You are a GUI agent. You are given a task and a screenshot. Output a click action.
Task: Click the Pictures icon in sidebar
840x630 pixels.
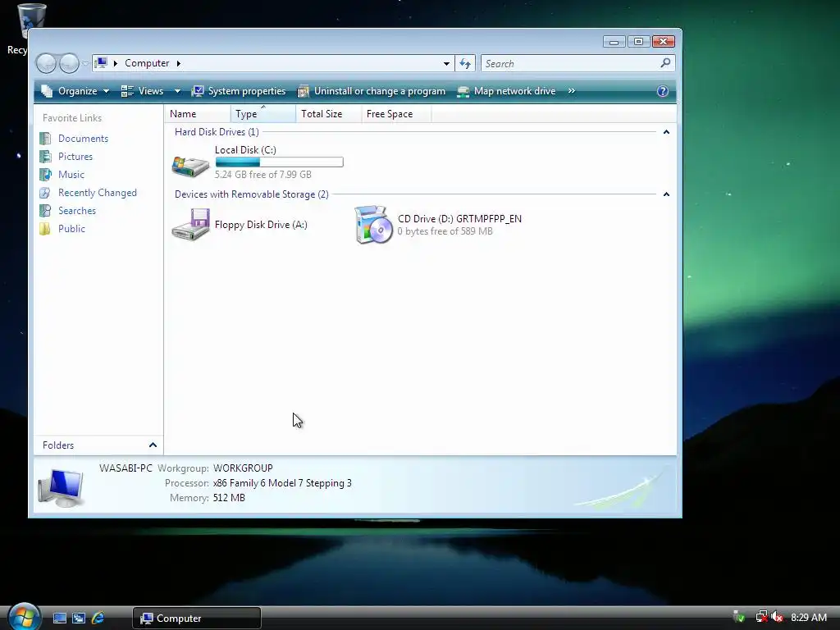coord(46,157)
